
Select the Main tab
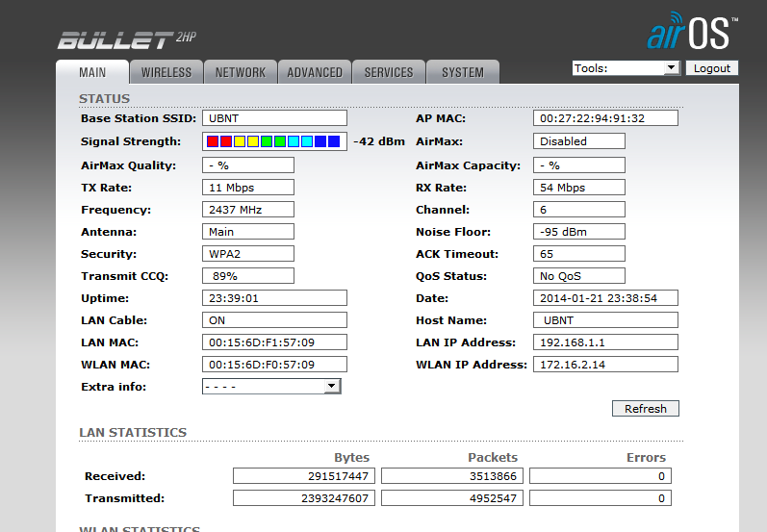(92, 72)
